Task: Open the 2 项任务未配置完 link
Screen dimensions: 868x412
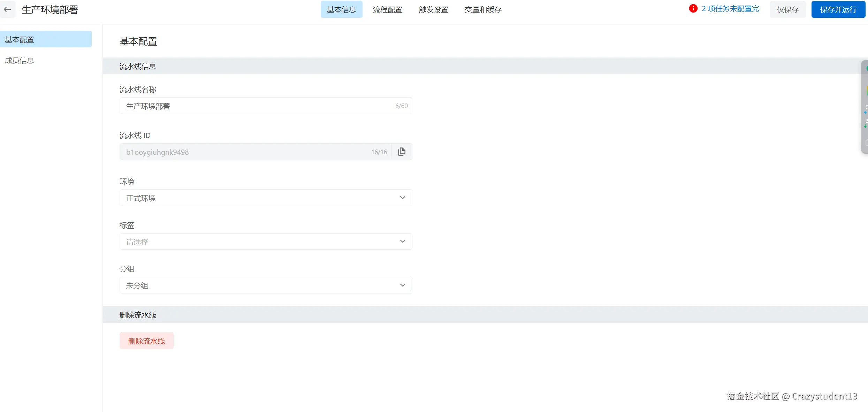Action: pos(730,9)
